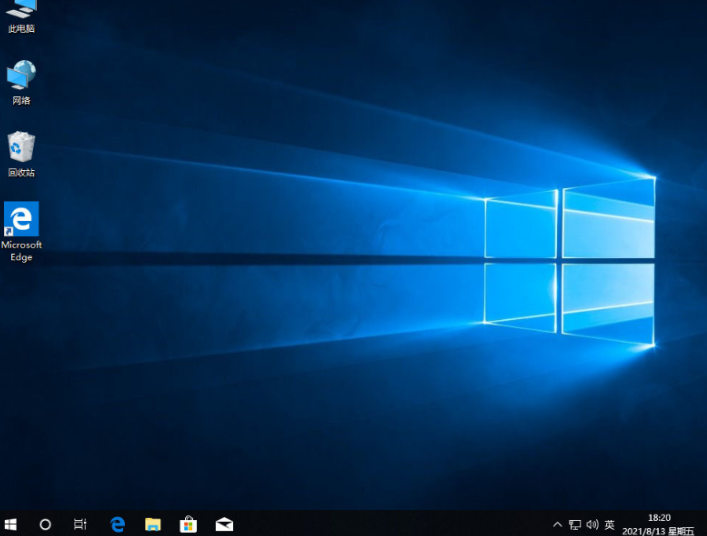Open Task View from the taskbar
Image resolution: width=707 pixels, height=536 pixels.
pyautogui.click(x=81, y=524)
